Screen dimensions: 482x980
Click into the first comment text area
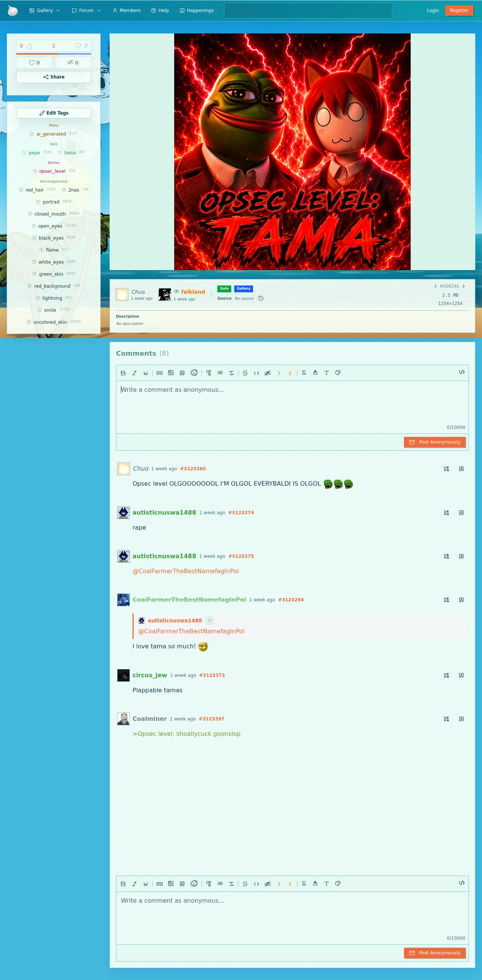[292, 407]
